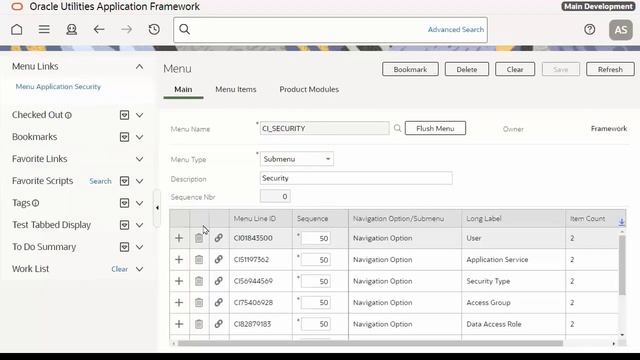Expand the Tags zone
The image size is (640, 360).
(139, 203)
